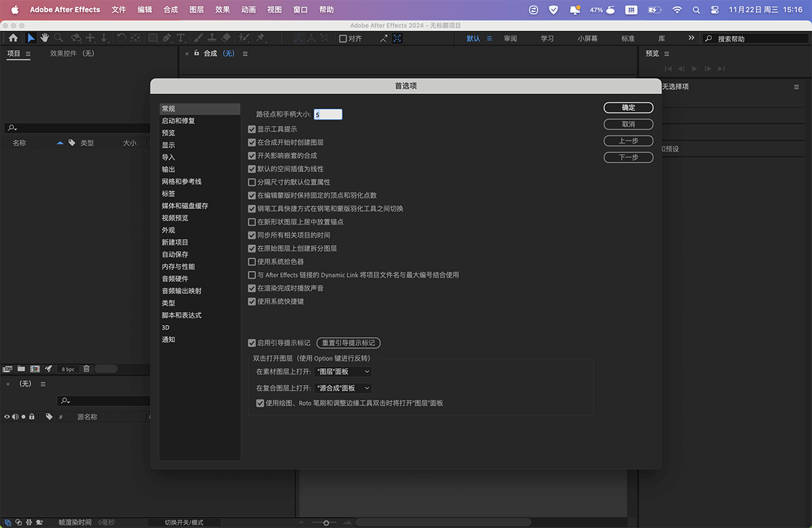Select the Type text tool
812x528 pixels.
coord(181,39)
